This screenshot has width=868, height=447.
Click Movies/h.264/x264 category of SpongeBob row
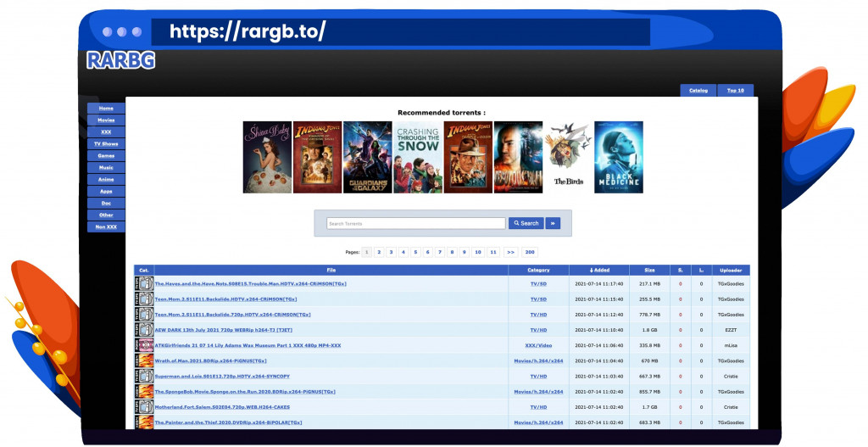tap(538, 392)
